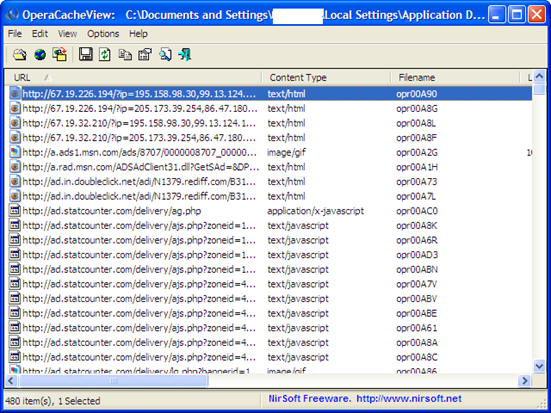Save selected items with floppy disk icon

[85, 55]
